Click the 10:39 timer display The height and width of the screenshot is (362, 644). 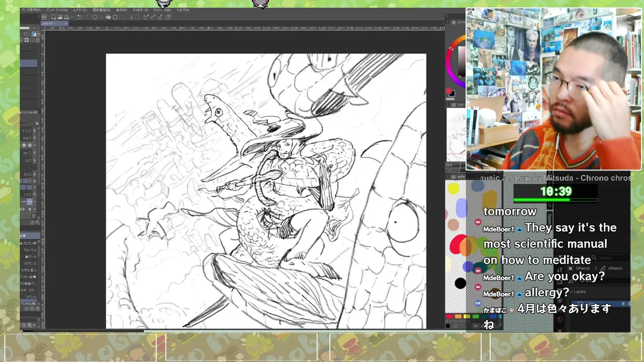click(556, 192)
